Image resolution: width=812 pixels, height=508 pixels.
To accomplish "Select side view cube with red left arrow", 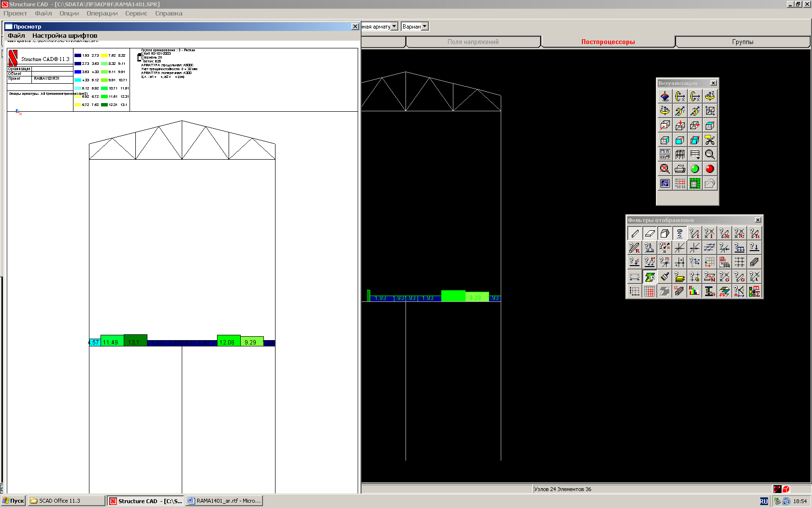I will [695, 125].
